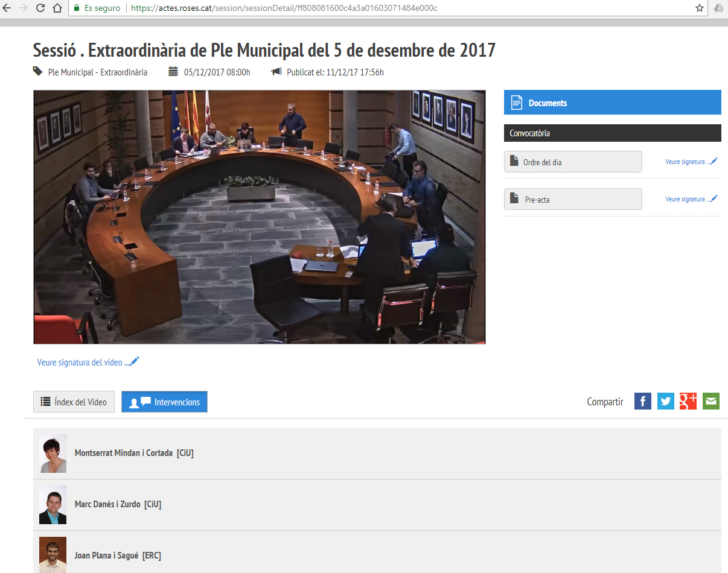This screenshot has height=573, width=728.
Task: Click Marc Danés i Zurdo photo
Action: [53, 505]
